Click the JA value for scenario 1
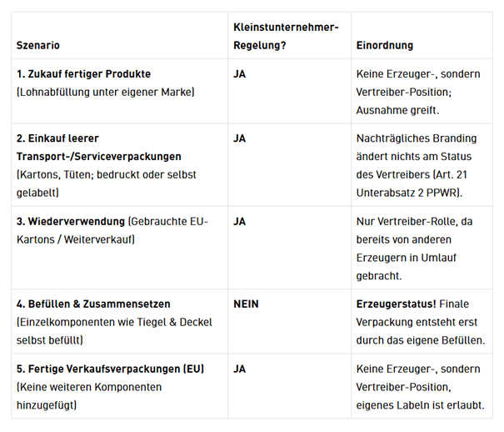This screenshot has width=504, height=432. click(239, 74)
